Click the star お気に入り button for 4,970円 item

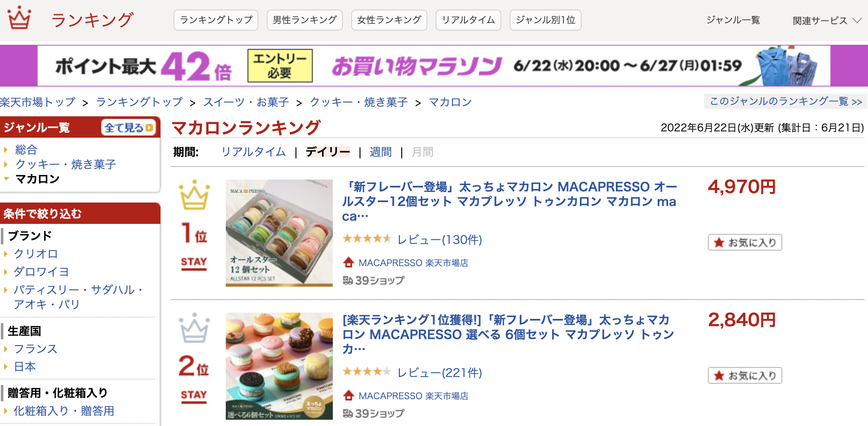[745, 242]
